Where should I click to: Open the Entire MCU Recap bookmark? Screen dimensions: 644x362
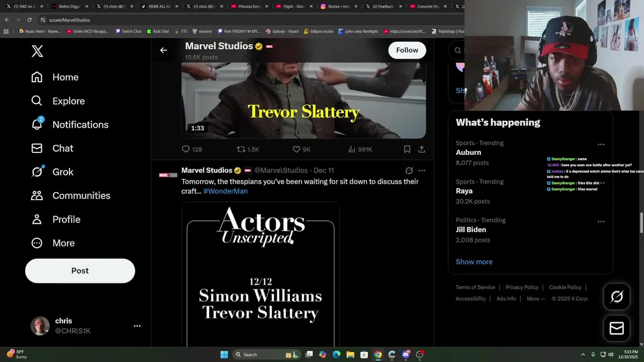88,31
